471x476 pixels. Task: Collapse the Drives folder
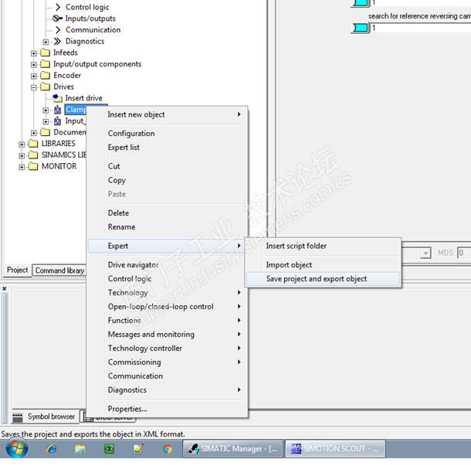pyautogui.click(x=34, y=87)
